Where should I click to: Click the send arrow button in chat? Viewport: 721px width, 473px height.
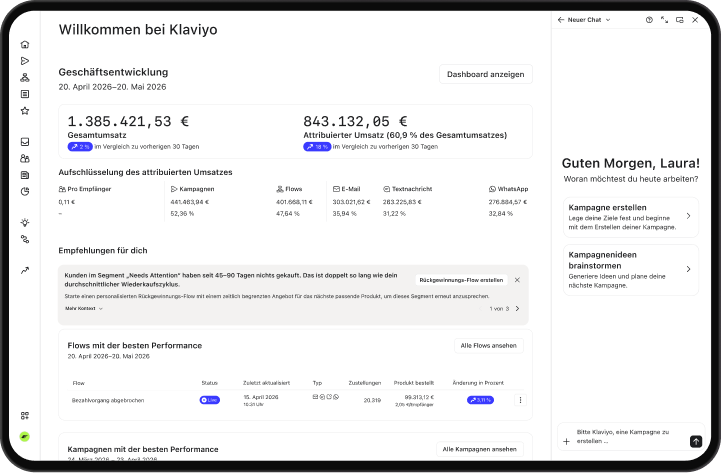[x=696, y=441]
